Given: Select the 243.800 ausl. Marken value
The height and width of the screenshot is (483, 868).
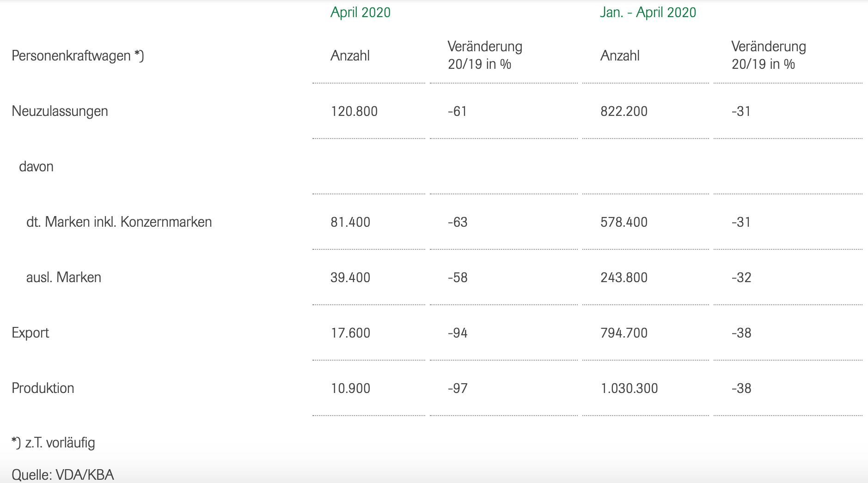Looking at the screenshot, I should (624, 278).
